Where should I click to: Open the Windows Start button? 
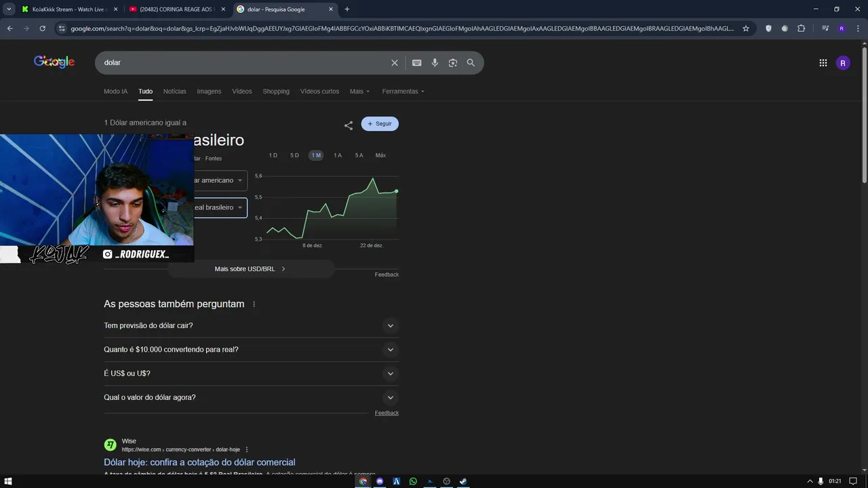coord(8,481)
